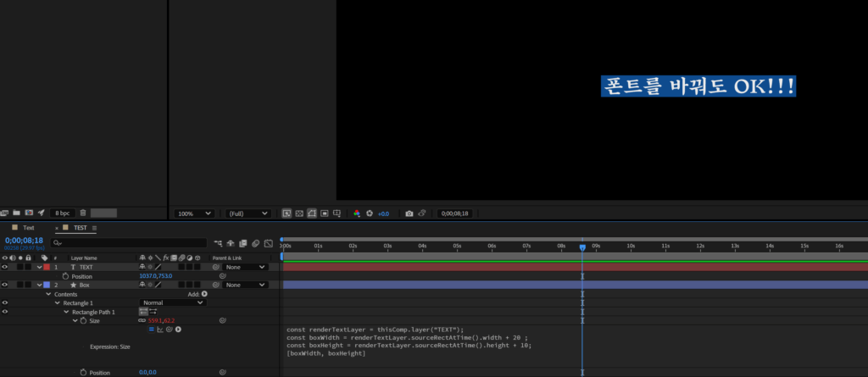This screenshot has width=868, height=377.
Task: Take snapshot with camera icon
Action: 409,213
